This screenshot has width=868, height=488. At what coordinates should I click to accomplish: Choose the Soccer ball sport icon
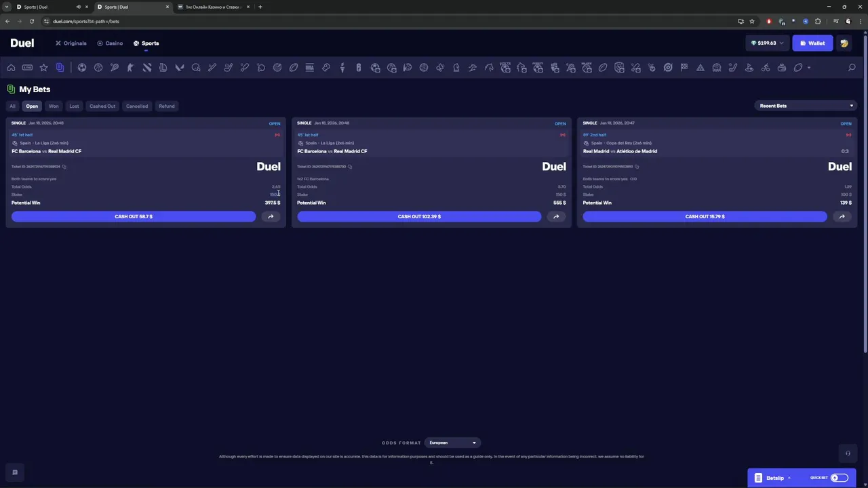pos(81,68)
